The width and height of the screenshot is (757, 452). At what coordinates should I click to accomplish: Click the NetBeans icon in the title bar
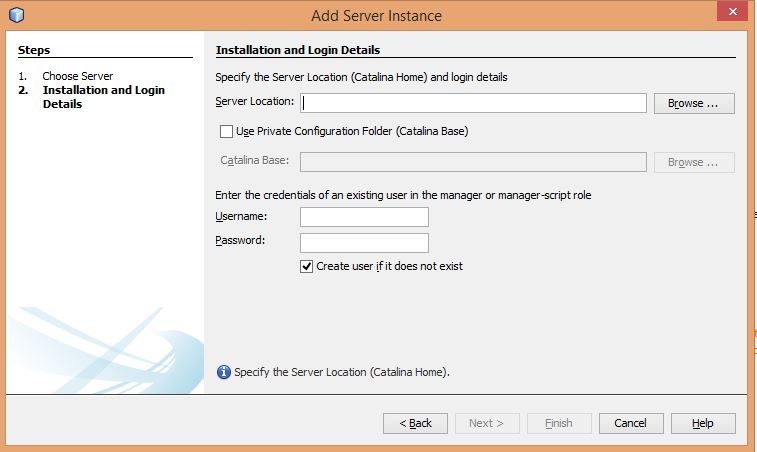[x=17, y=15]
